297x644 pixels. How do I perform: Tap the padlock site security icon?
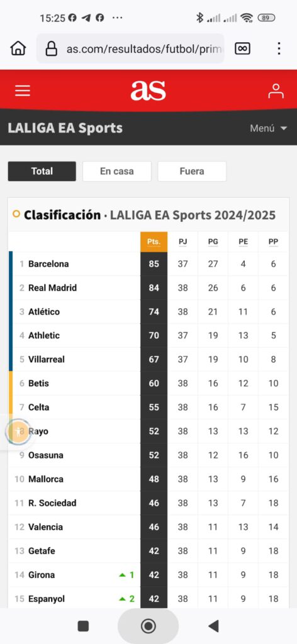51,48
